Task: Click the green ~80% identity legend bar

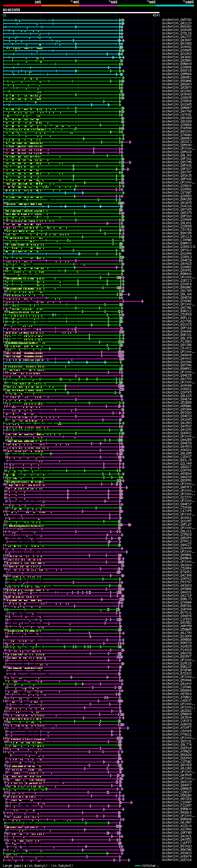Action: (137, 6)
